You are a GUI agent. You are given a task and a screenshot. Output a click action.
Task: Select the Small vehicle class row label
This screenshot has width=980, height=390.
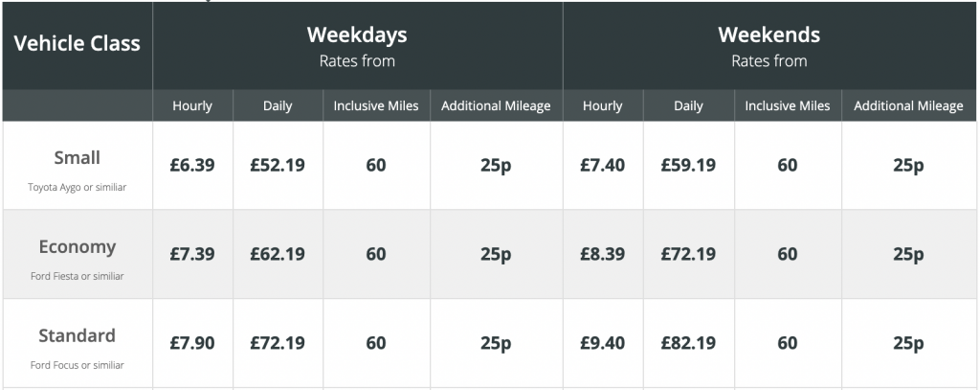click(77, 158)
